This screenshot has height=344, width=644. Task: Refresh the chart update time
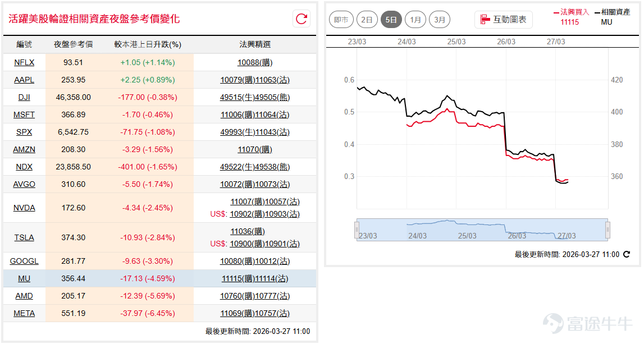pos(627,255)
